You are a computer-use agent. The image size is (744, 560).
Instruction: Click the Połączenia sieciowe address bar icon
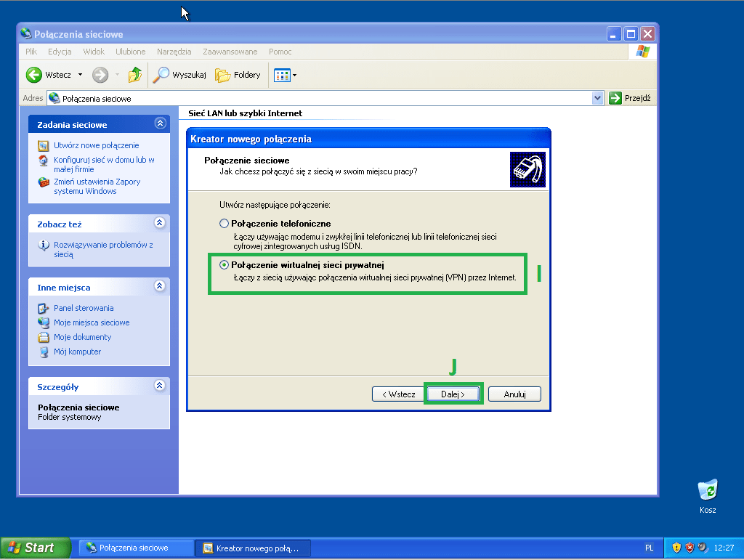(x=54, y=98)
